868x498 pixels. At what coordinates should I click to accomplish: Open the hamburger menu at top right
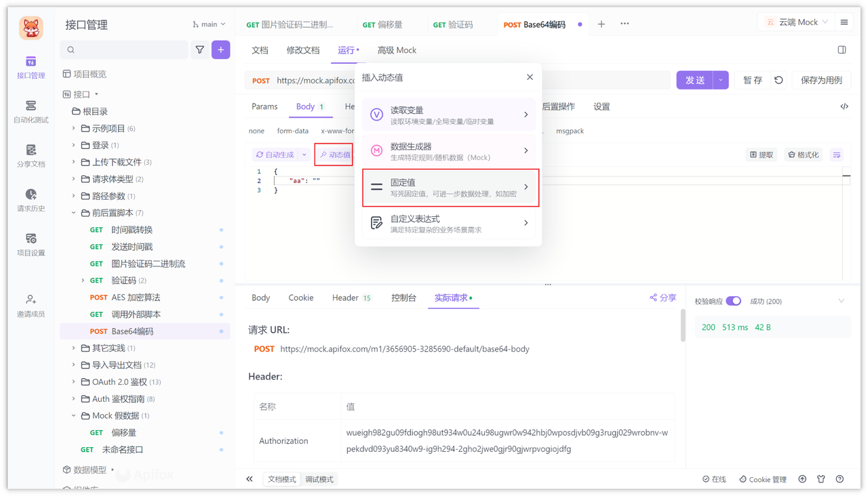[x=844, y=22]
